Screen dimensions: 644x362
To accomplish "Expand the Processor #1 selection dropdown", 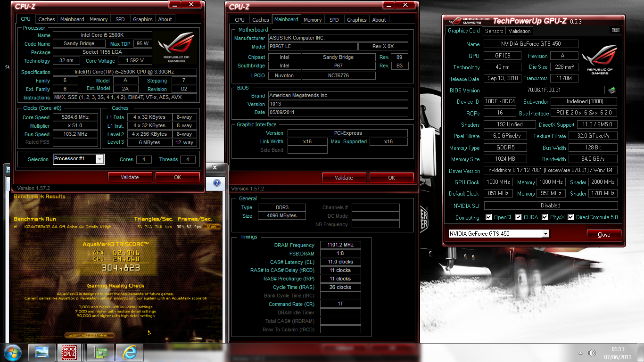I will pyautogui.click(x=99, y=159).
